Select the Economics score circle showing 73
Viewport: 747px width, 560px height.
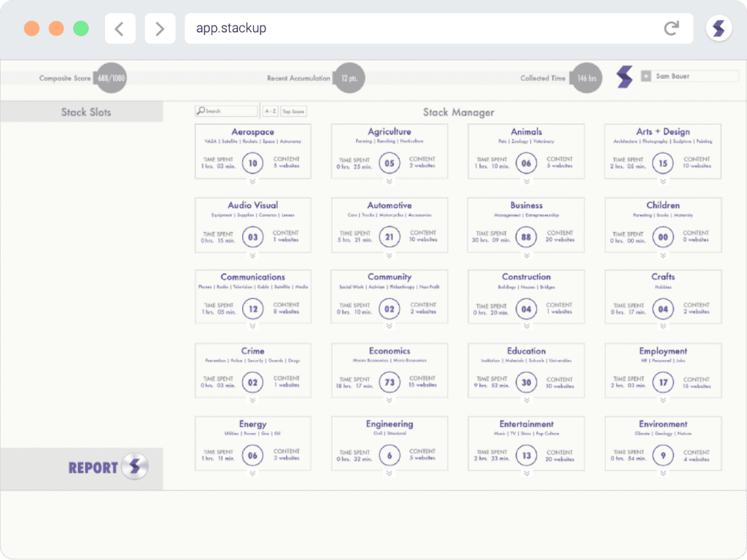click(390, 382)
